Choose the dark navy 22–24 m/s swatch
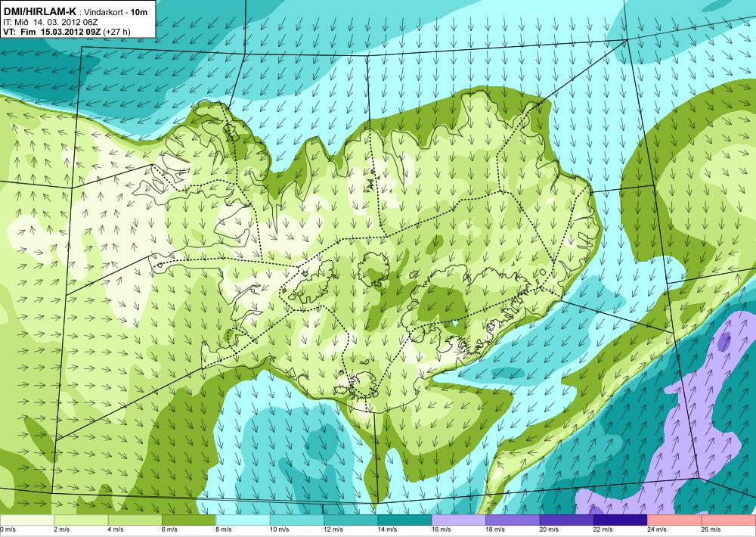The image size is (756, 537). click(621, 520)
